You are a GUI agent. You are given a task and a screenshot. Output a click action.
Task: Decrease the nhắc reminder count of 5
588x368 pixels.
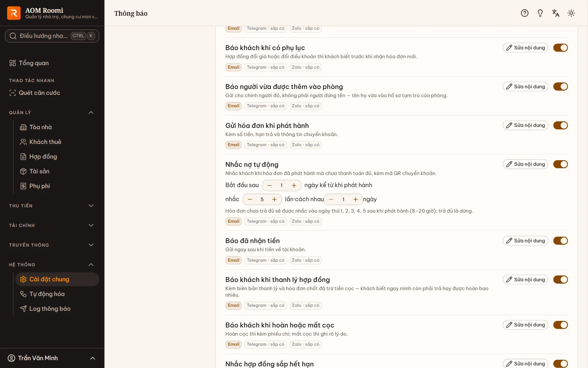tap(250, 200)
